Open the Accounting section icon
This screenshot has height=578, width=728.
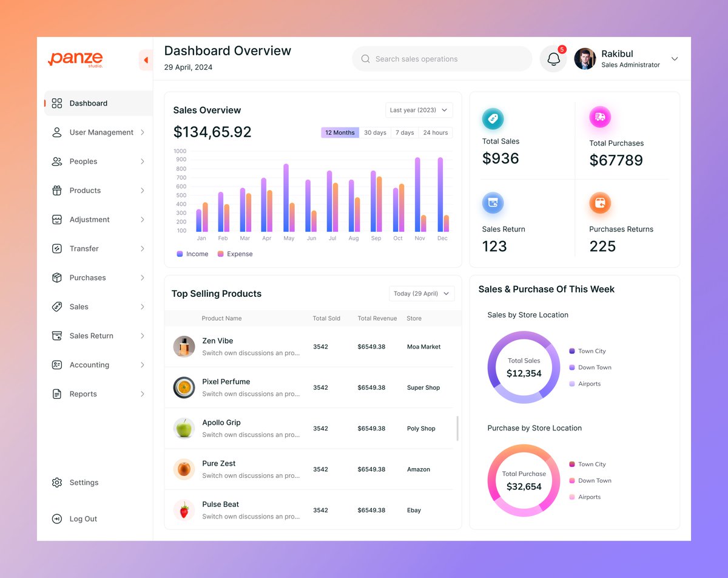pyautogui.click(x=57, y=365)
